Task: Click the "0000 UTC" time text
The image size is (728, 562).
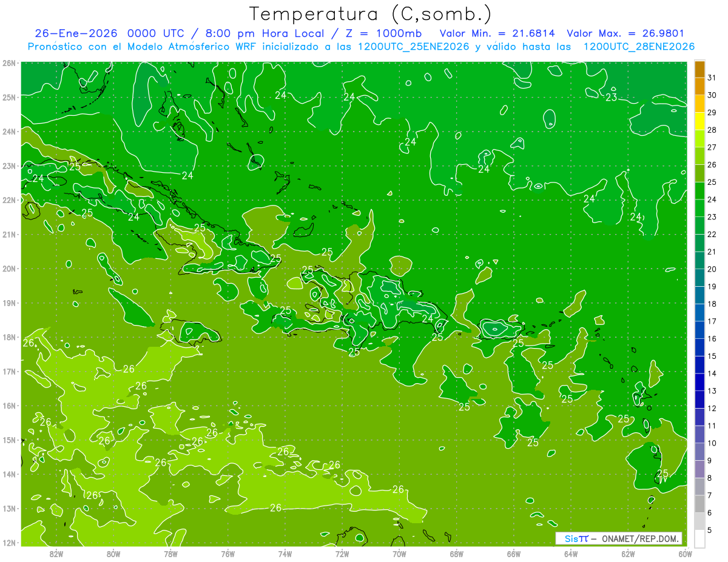Action: point(157,33)
